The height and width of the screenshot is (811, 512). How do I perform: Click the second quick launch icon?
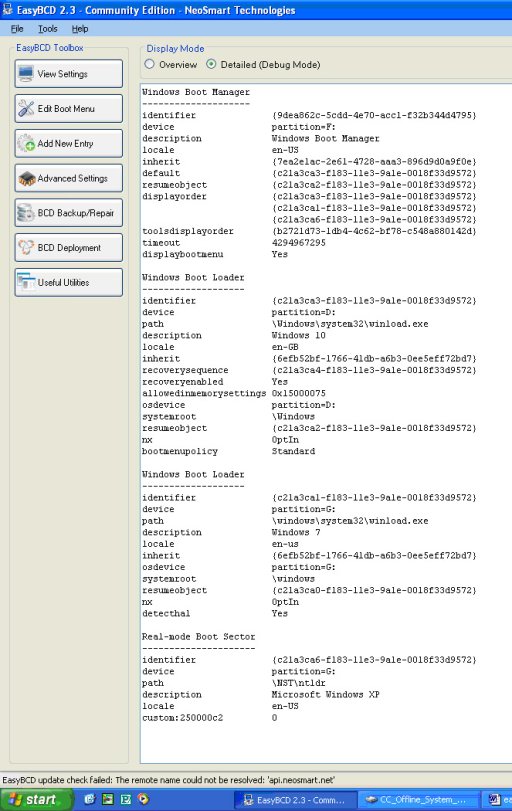click(x=108, y=800)
